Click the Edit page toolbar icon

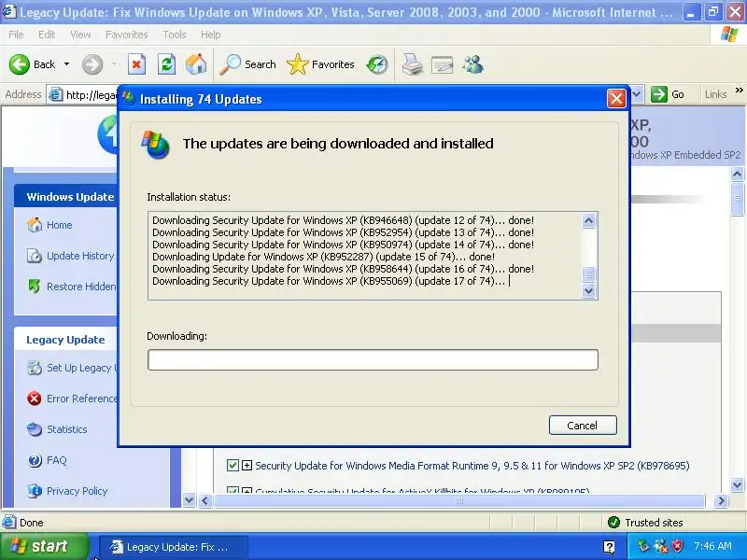click(442, 64)
